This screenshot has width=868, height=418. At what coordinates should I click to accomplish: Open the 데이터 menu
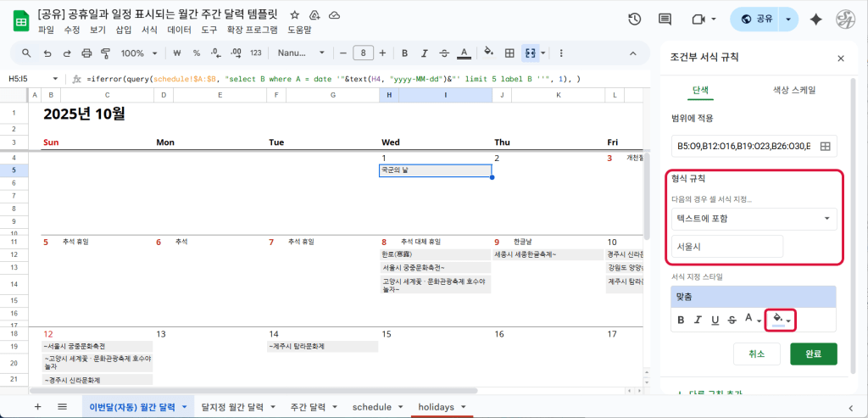tap(179, 30)
